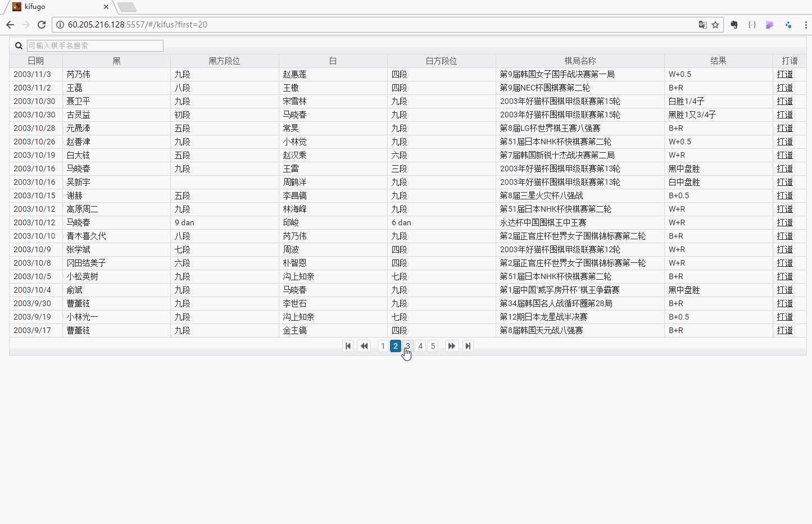Select page 4 in paginator
The image size is (812, 524).
pyautogui.click(x=420, y=346)
